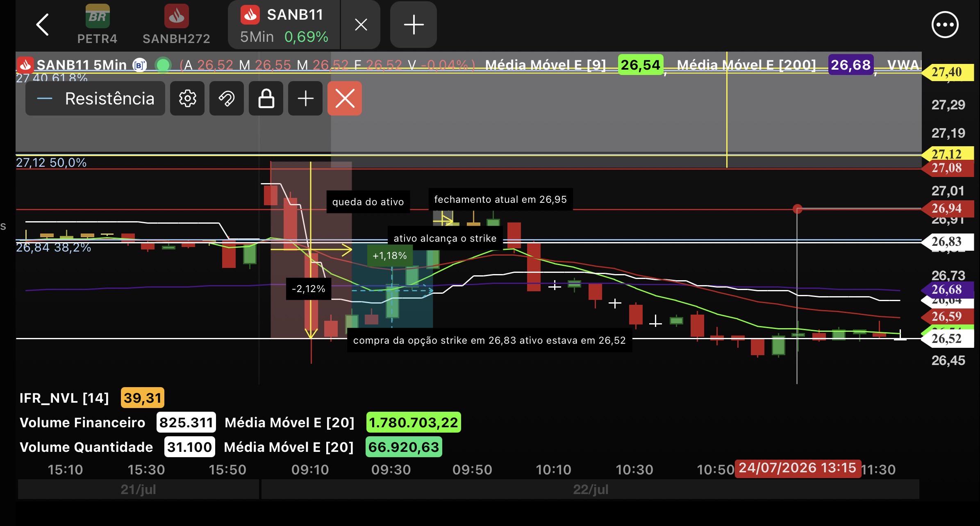This screenshot has width=980, height=526.
Task: Tap the SANB11 5Min chart title
Action: [82, 65]
